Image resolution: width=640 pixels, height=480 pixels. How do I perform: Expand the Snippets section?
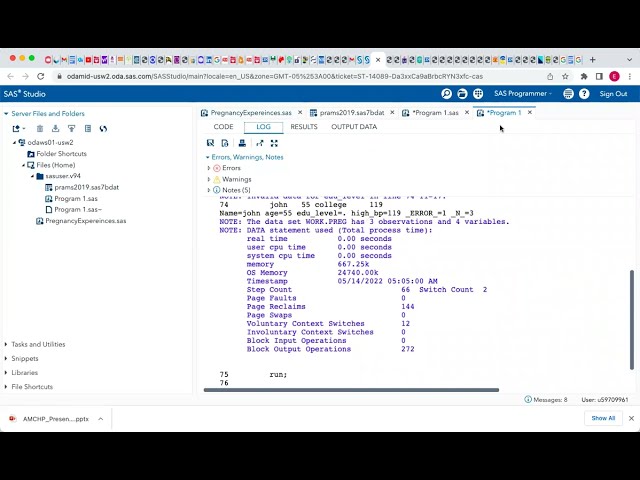pos(6,358)
